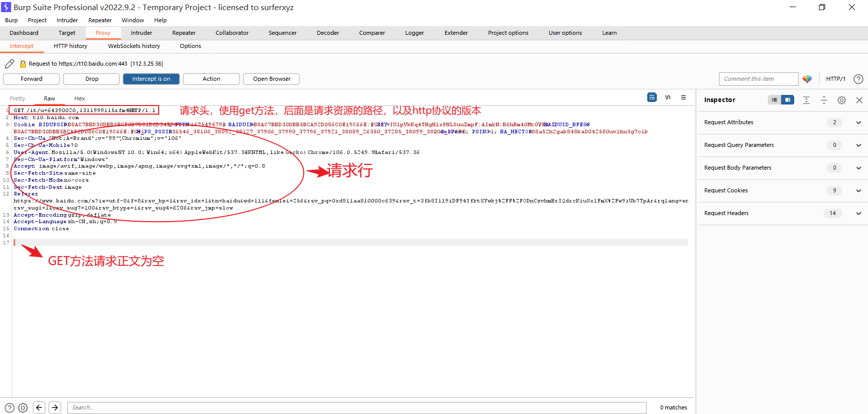
Task: Click Open Browser button
Action: point(271,79)
